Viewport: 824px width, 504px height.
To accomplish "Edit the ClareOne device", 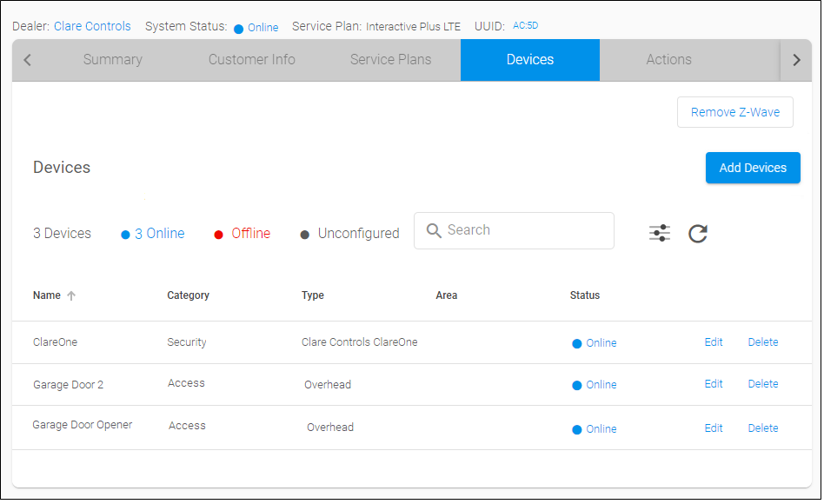I will tap(714, 342).
